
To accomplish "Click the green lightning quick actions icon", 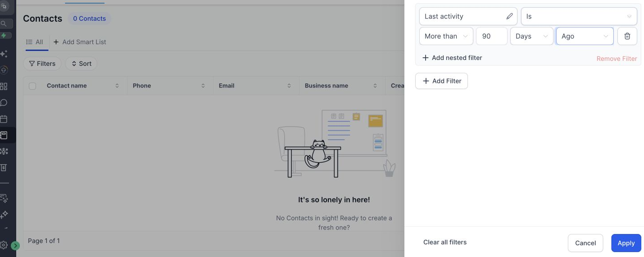I will pyautogui.click(x=4, y=35).
